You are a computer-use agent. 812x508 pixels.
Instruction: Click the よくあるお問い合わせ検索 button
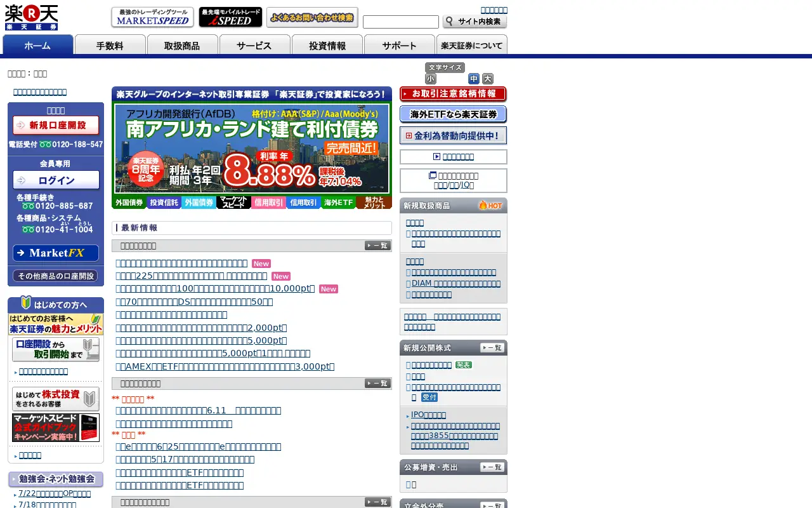(x=312, y=17)
